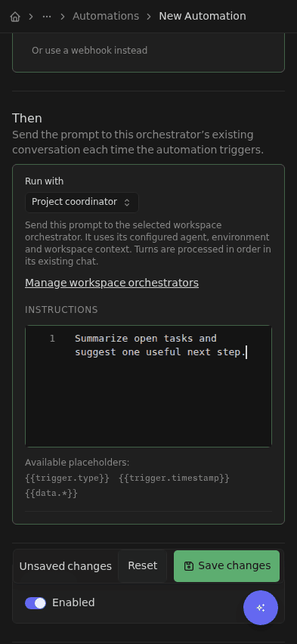Screen dimensions: 297x644
Task: Click the up-down chevrons in Run with selector
Action: [x=127, y=203]
